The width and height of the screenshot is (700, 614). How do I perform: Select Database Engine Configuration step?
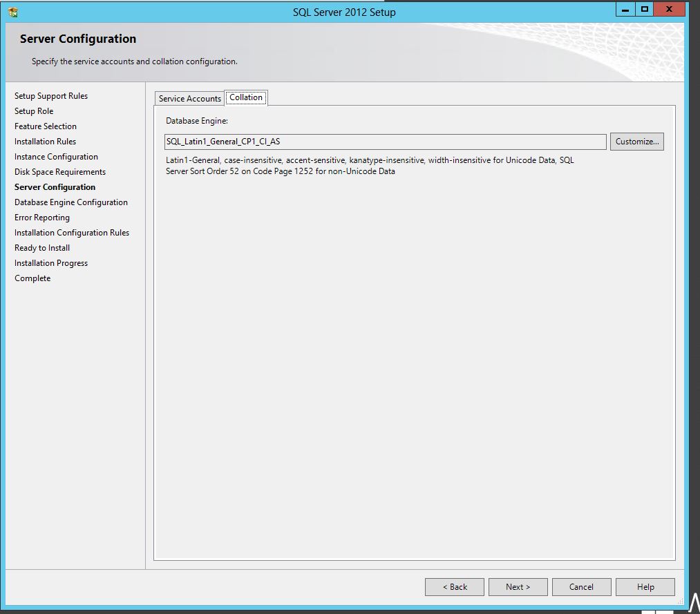70,202
